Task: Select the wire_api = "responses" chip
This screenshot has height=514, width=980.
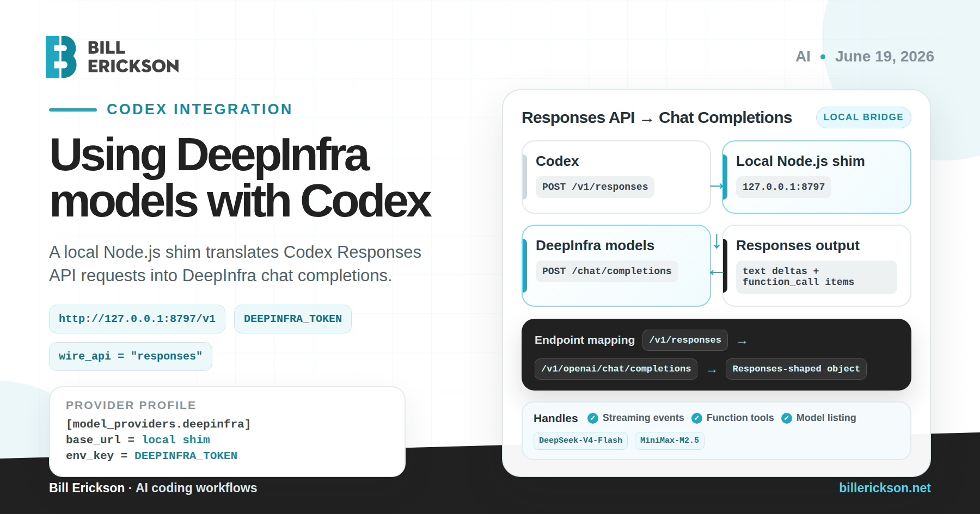Action: pos(131,356)
